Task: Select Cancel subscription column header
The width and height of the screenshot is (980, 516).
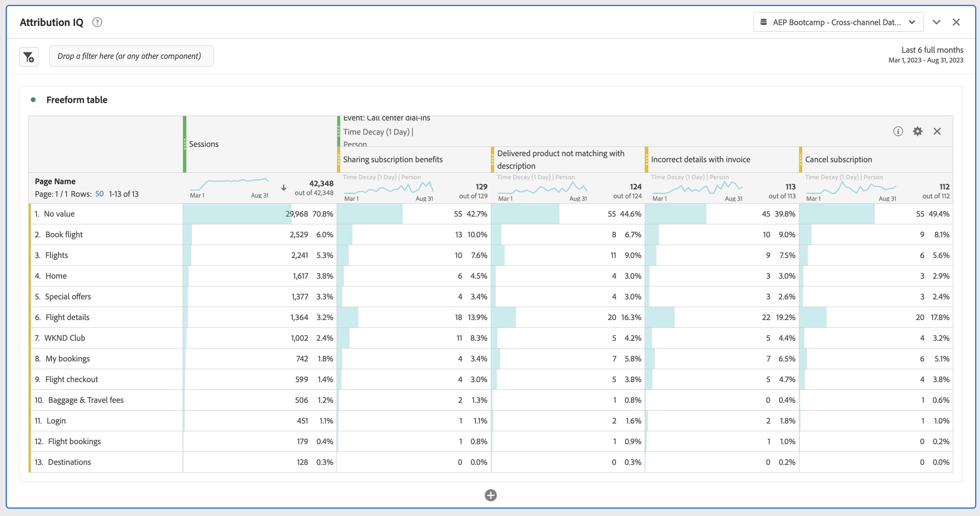Action: point(876,159)
